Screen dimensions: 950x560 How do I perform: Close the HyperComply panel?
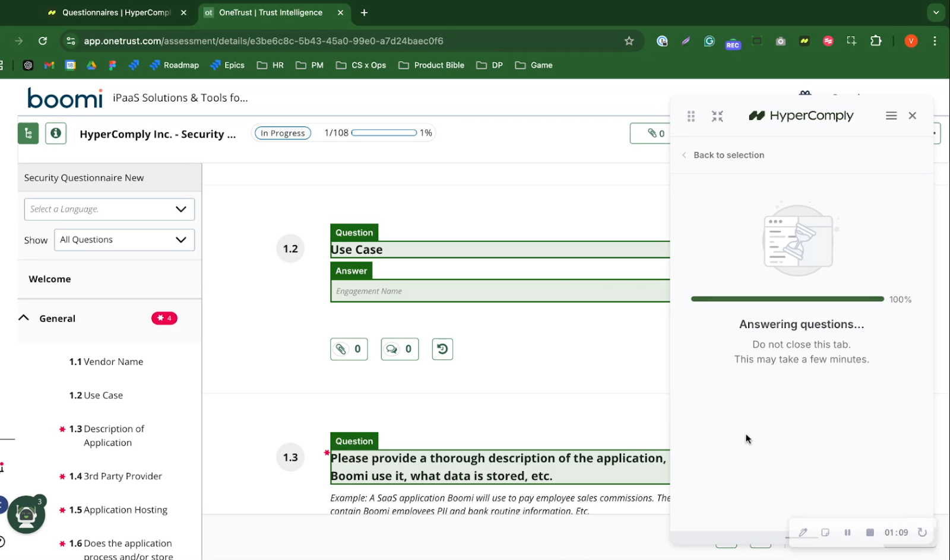913,116
